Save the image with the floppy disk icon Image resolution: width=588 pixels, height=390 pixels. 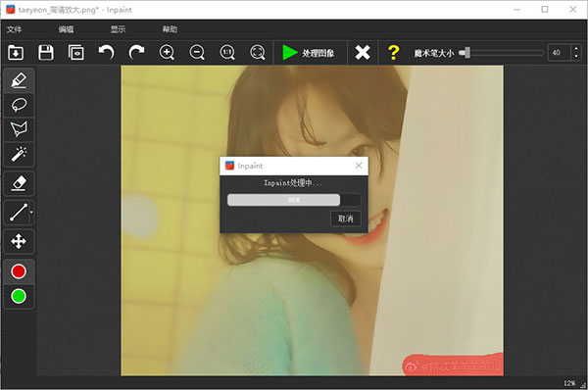(x=46, y=53)
